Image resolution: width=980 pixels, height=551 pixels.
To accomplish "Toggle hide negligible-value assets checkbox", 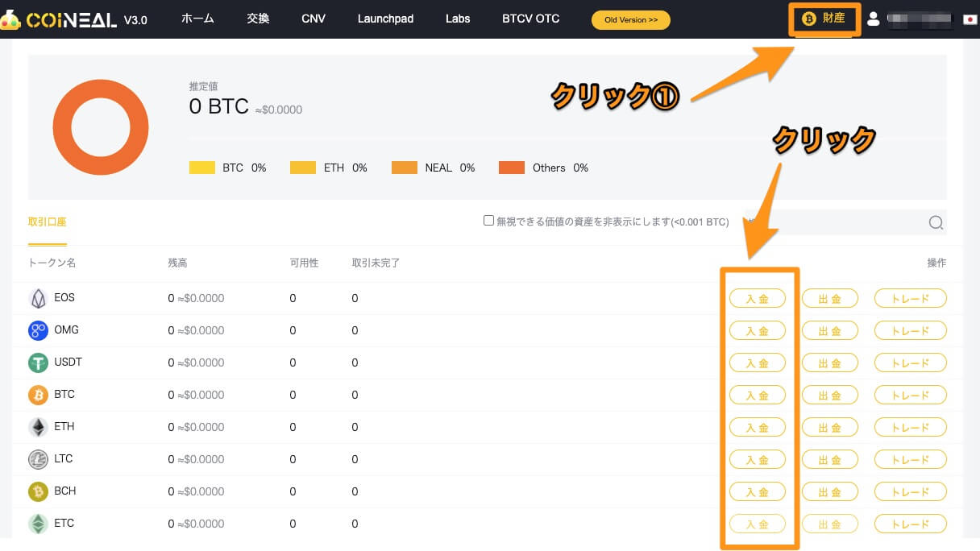I will pyautogui.click(x=488, y=220).
